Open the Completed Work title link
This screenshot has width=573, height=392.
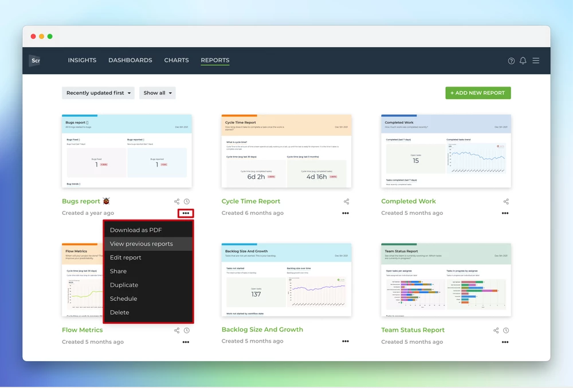pyautogui.click(x=408, y=201)
